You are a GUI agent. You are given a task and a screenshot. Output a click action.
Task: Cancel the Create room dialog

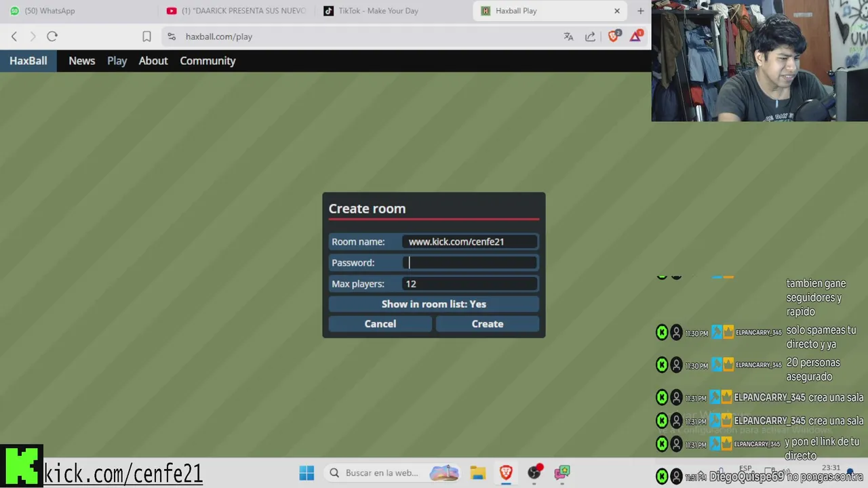tap(380, 324)
